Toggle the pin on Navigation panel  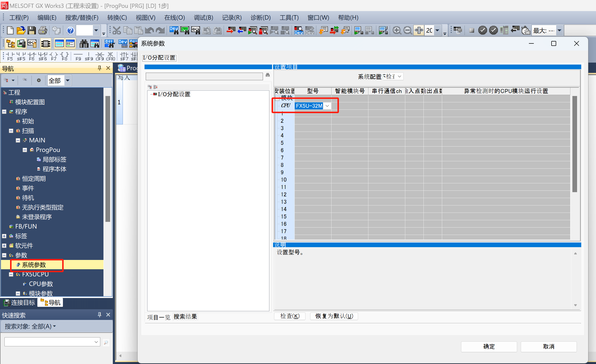click(100, 68)
